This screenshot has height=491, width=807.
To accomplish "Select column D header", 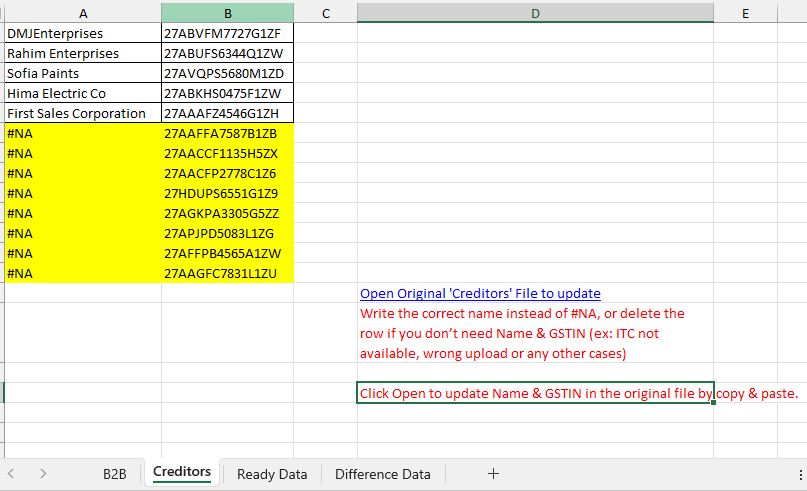I will point(535,13).
